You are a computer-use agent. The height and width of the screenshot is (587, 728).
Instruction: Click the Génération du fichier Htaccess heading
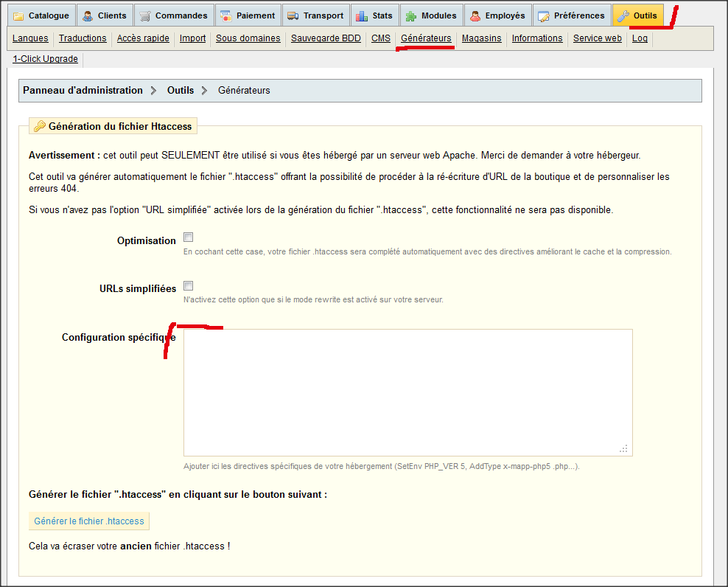[120, 126]
